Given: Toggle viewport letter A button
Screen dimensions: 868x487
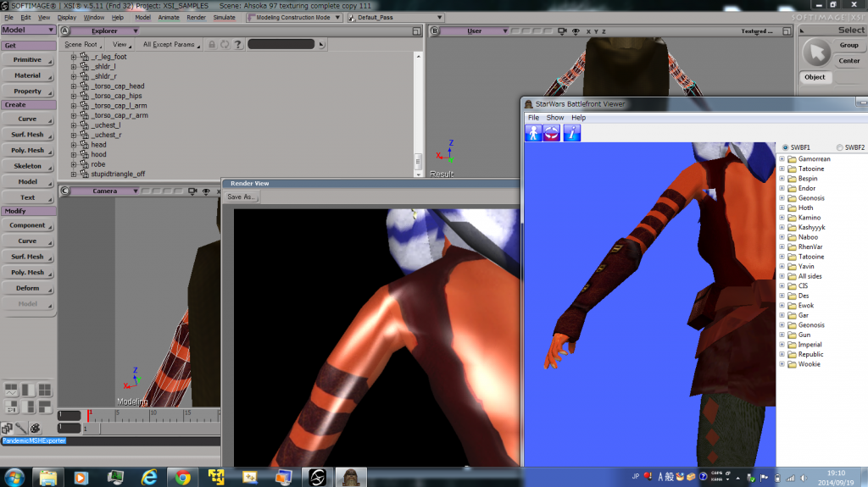Looking at the screenshot, I should (x=64, y=31).
